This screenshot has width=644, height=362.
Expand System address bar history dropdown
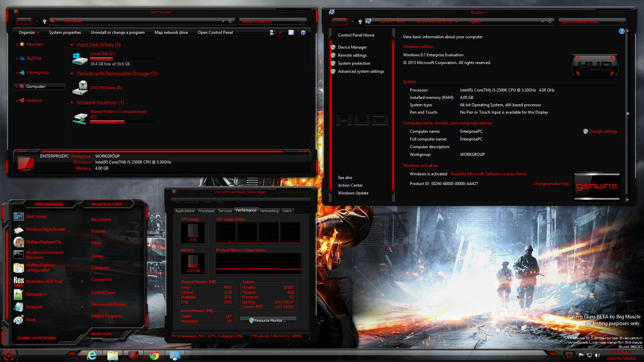(x=542, y=21)
